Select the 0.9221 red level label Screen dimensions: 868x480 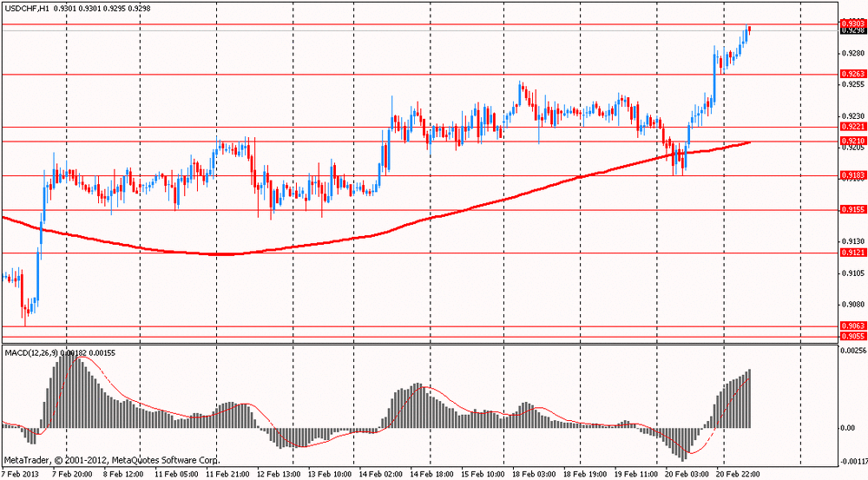click(x=852, y=127)
